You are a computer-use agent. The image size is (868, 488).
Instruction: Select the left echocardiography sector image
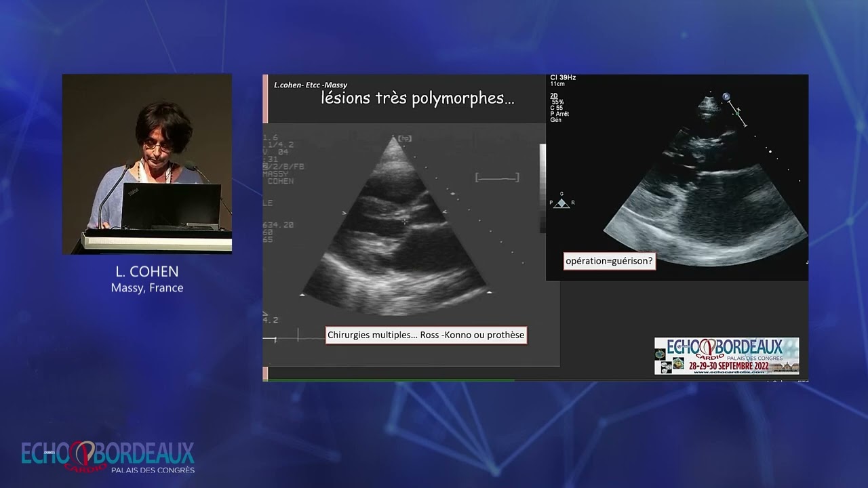396,226
